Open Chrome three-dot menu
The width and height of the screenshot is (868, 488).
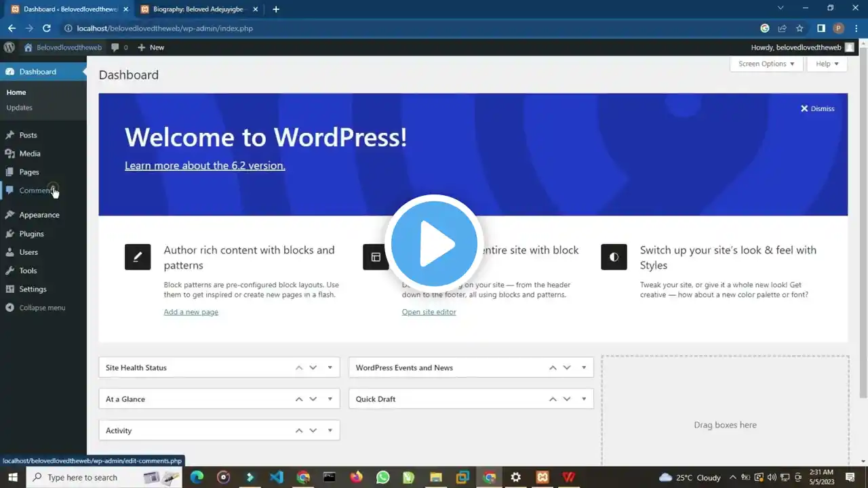(856, 28)
